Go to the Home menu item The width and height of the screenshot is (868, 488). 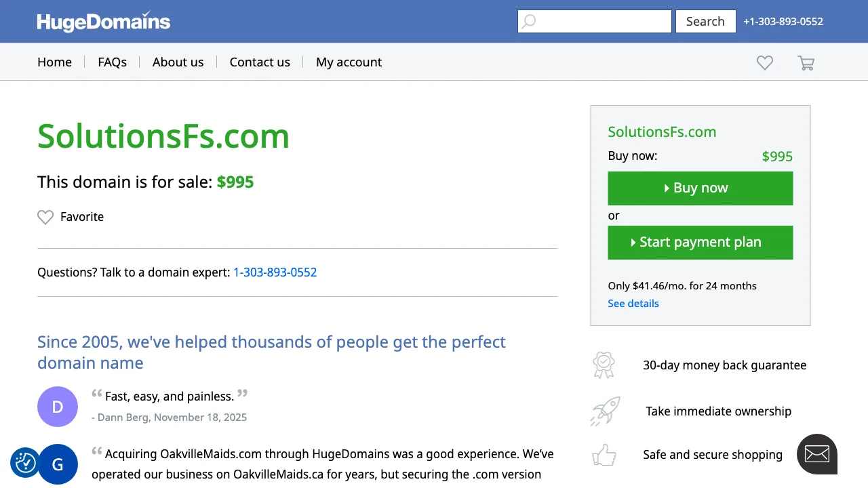pyautogui.click(x=54, y=62)
